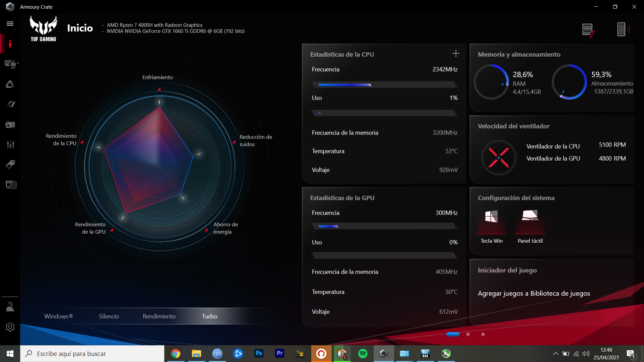Screen dimensions: 644x362
Task: Select the Silencio operating mode
Action: (x=109, y=316)
